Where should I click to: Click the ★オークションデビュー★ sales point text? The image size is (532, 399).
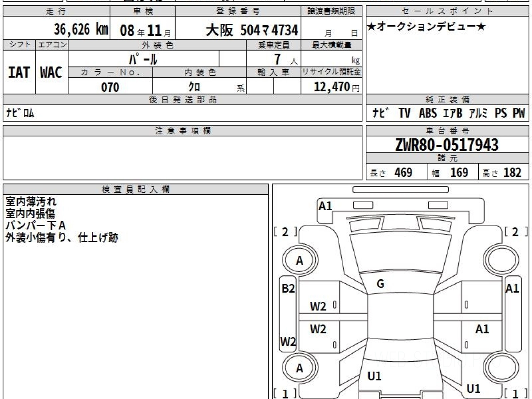[426, 27]
